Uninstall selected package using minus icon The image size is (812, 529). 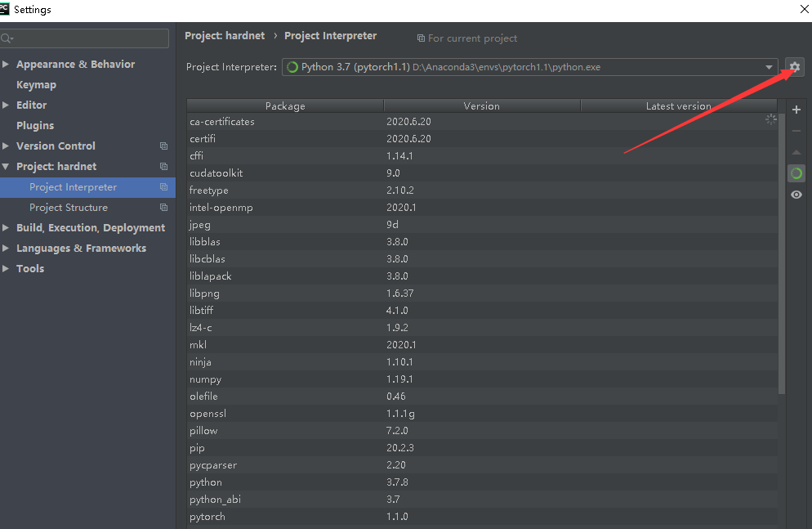796,130
